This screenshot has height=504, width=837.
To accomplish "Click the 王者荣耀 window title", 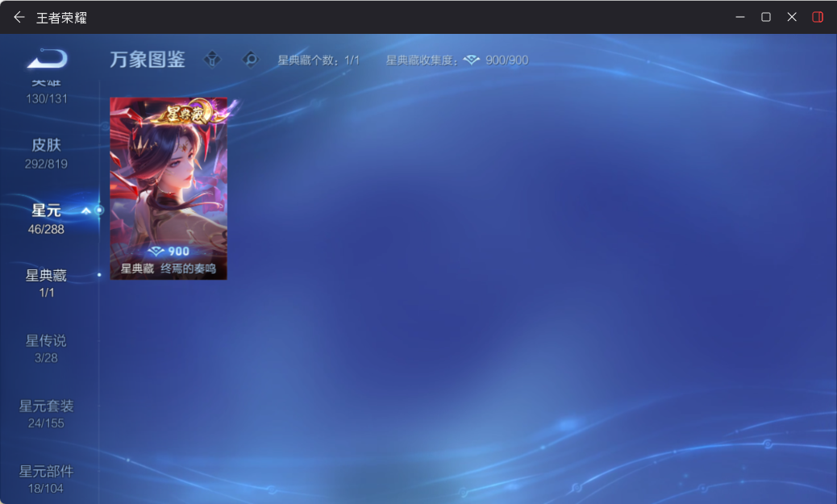I will 61,18.
